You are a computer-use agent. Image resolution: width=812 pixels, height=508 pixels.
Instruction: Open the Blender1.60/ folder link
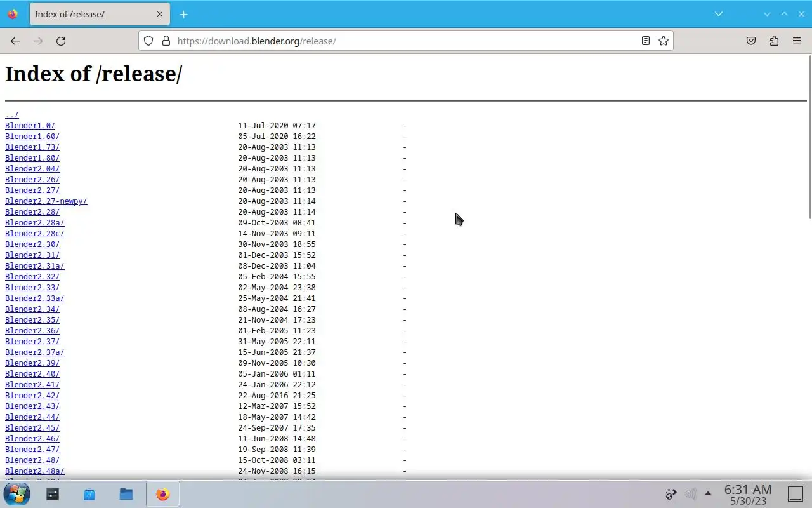pyautogui.click(x=32, y=137)
